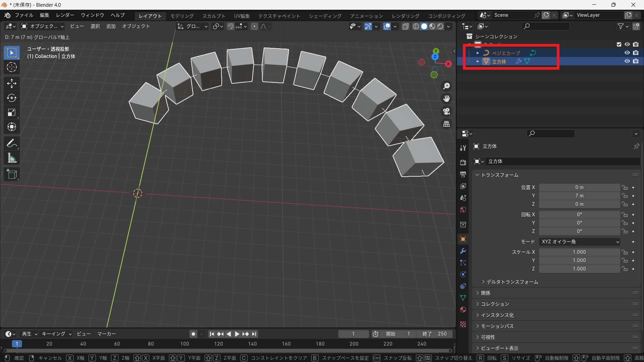Screen dimensions: 644x362
Task: Select the Add Cube tool
Action: [12, 174]
